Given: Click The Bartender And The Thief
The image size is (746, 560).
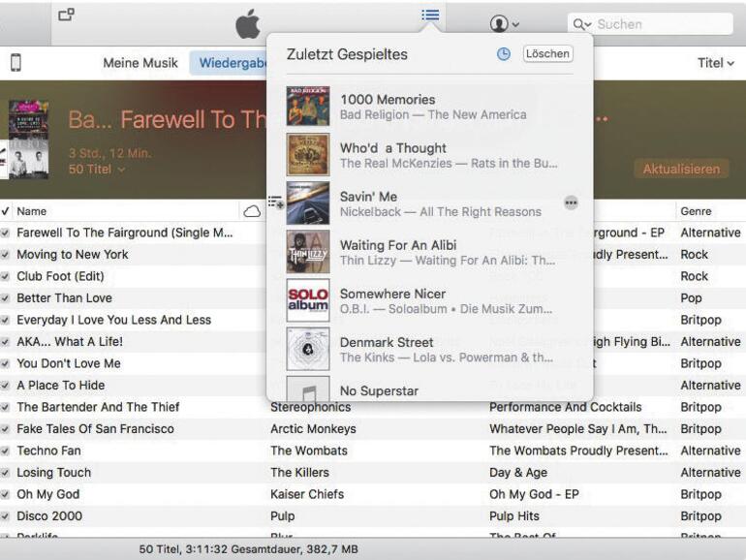Looking at the screenshot, I should tap(98, 407).
